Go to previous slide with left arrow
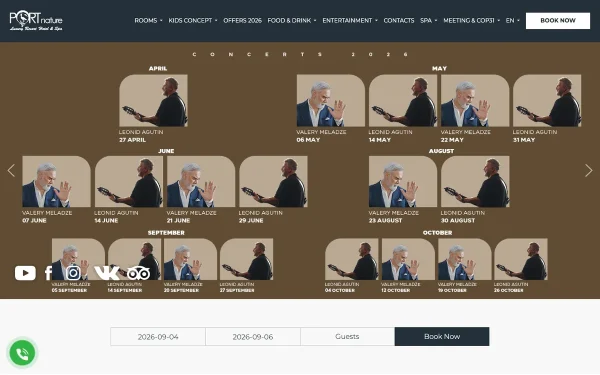 [11, 170]
